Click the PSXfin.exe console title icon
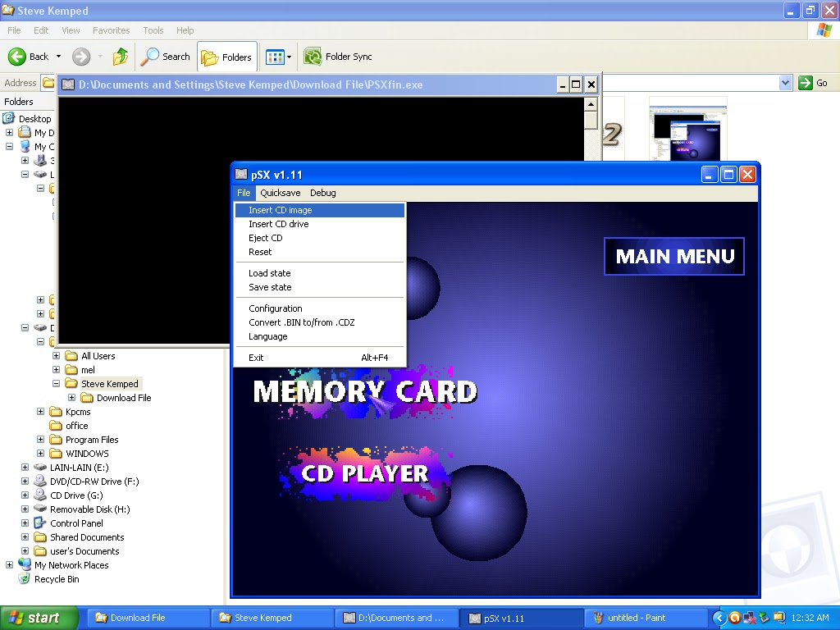The width and height of the screenshot is (840, 630). click(67, 84)
